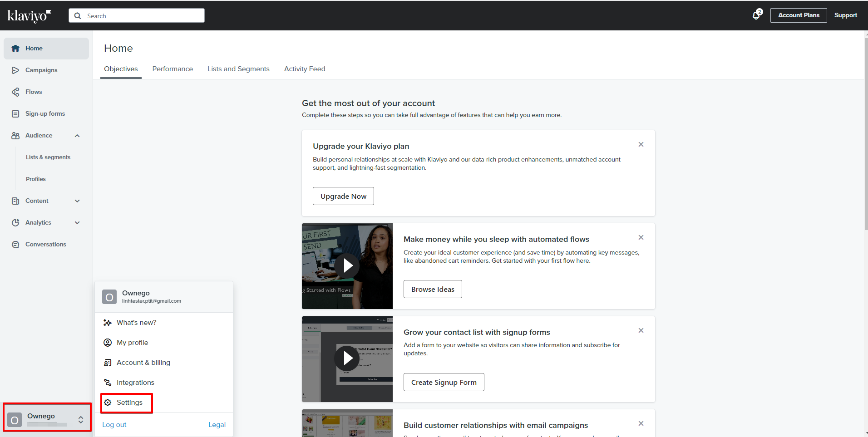This screenshot has height=437, width=868.
Task: Dismiss the signup forms card
Action: [641, 330]
